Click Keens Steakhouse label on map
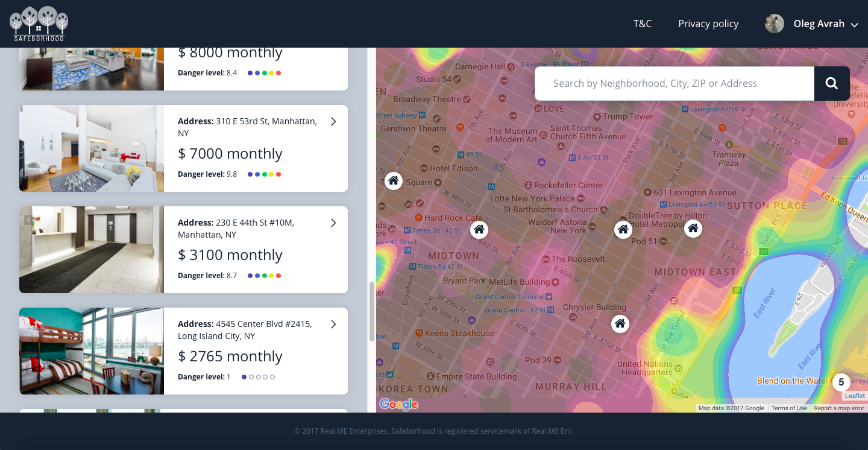The image size is (868, 450). coord(459,333)
